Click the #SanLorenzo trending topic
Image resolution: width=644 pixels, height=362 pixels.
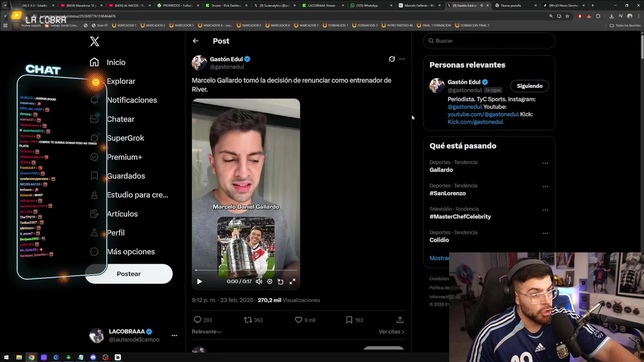click(x=448, y=193)
